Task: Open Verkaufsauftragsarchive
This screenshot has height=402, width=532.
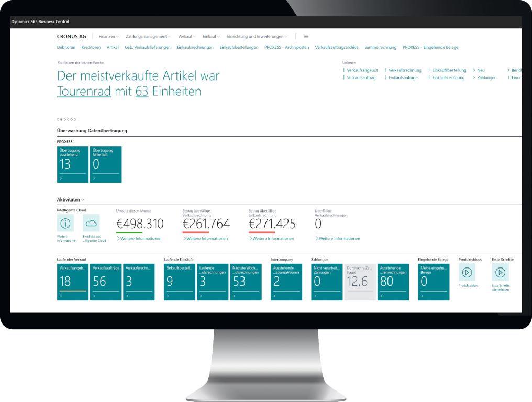Action: 337,47
